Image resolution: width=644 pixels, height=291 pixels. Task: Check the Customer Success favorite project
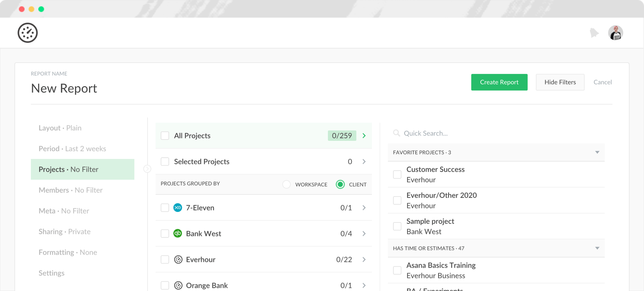[397, 174]
